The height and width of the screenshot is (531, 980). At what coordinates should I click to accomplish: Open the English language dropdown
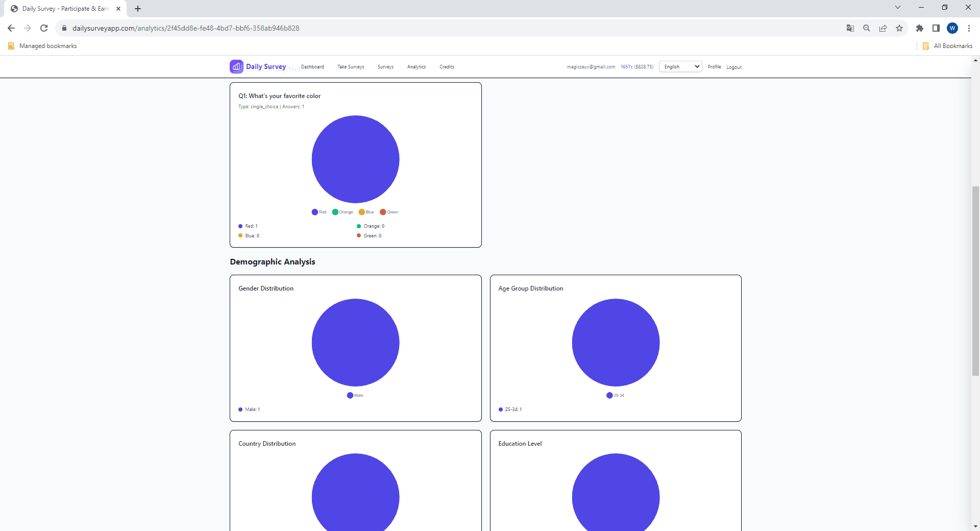[680, 66]
